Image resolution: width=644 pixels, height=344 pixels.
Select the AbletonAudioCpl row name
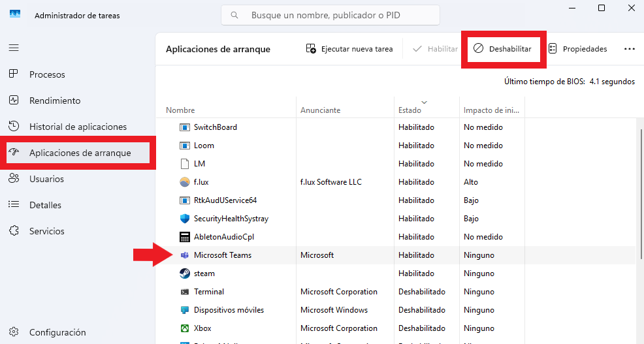(x=224, y=237)
